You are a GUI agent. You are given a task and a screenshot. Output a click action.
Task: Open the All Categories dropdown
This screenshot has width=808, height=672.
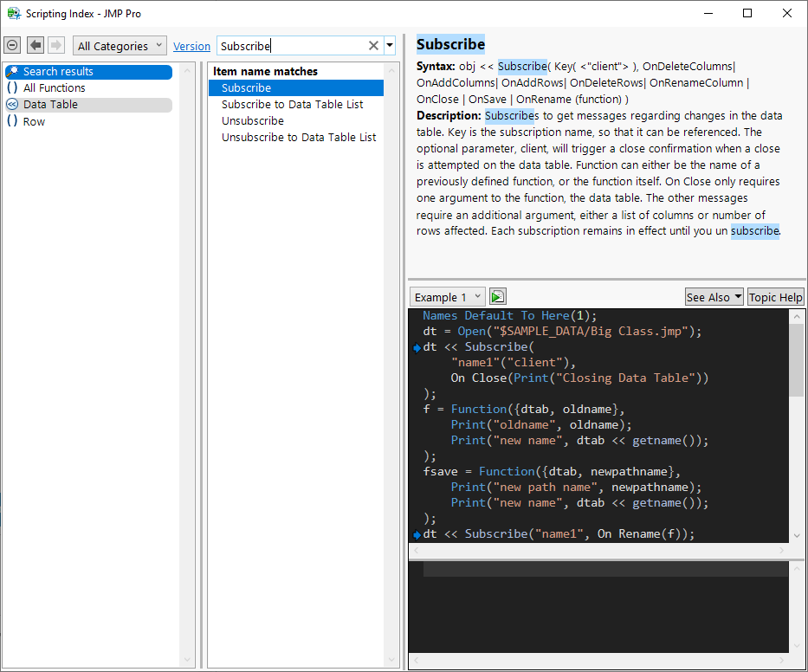point(120,46)
